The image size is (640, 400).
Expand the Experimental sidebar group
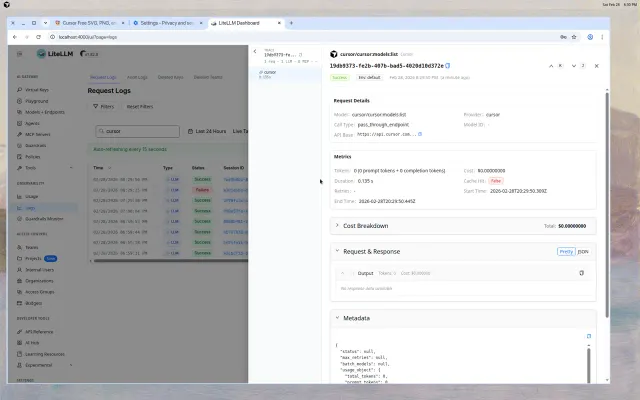coord(71,365)
